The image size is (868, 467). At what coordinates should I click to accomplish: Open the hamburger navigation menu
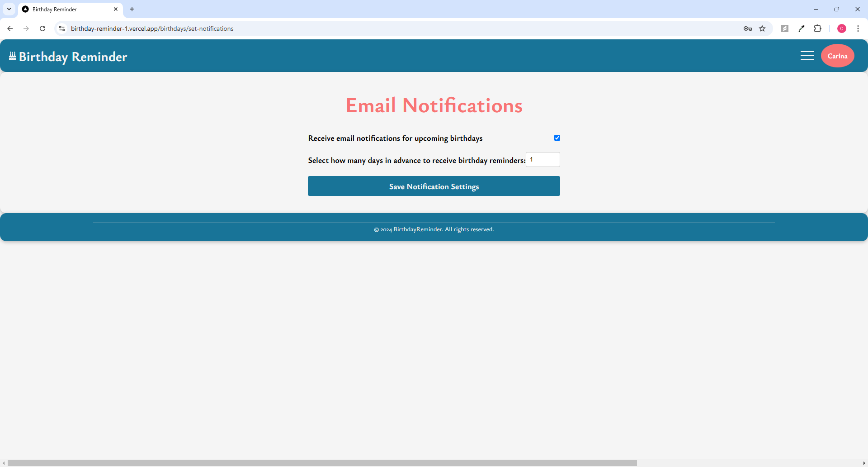click(x=807, y=56)
